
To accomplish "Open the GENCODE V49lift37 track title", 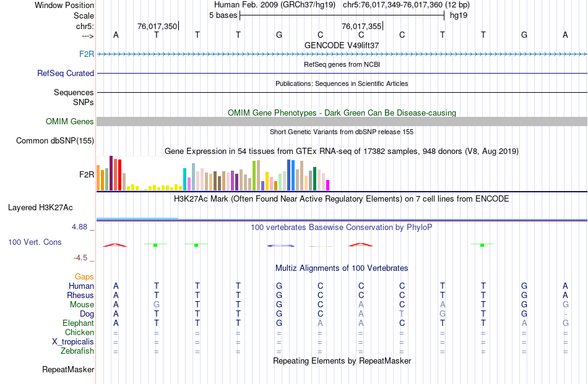I will pyautogui.click(x=341, y=45).
